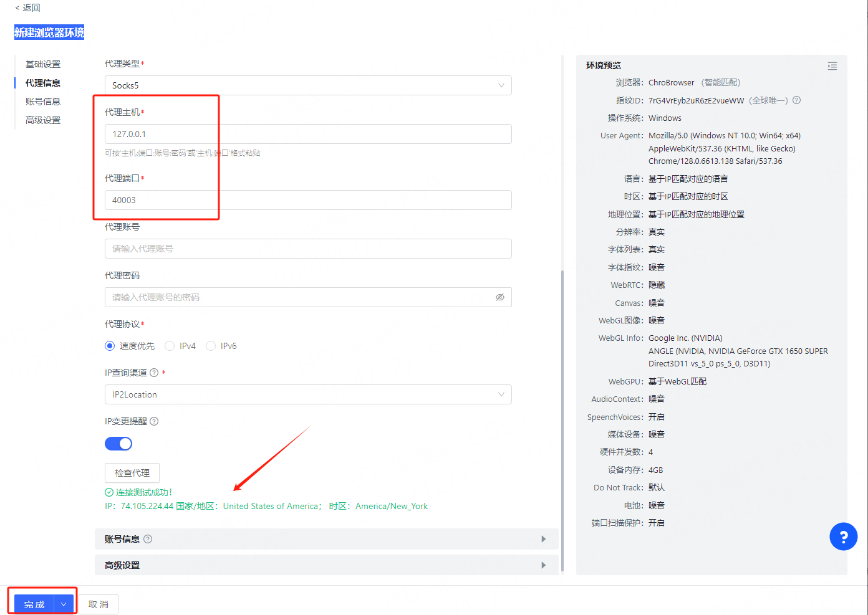
Task: Select the IPv6 radio button
Action: tap(211, 346)
